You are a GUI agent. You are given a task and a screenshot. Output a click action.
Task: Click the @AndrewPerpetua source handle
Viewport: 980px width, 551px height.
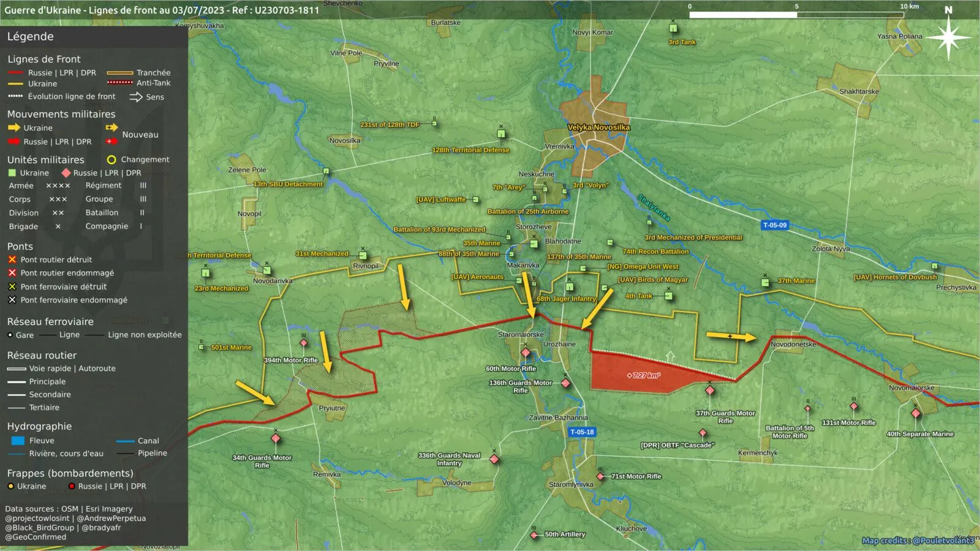(x=111, y=519)
